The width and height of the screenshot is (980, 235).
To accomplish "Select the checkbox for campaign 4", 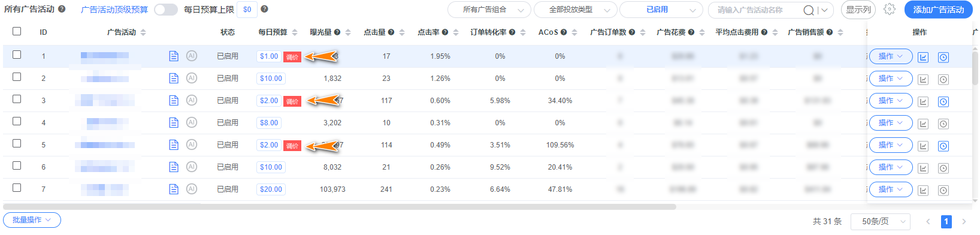I will [17, 121].
